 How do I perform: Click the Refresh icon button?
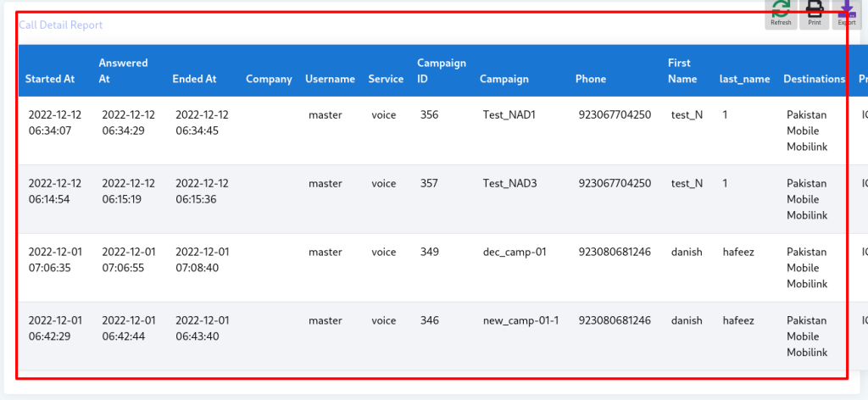click(x=781, y=13)
